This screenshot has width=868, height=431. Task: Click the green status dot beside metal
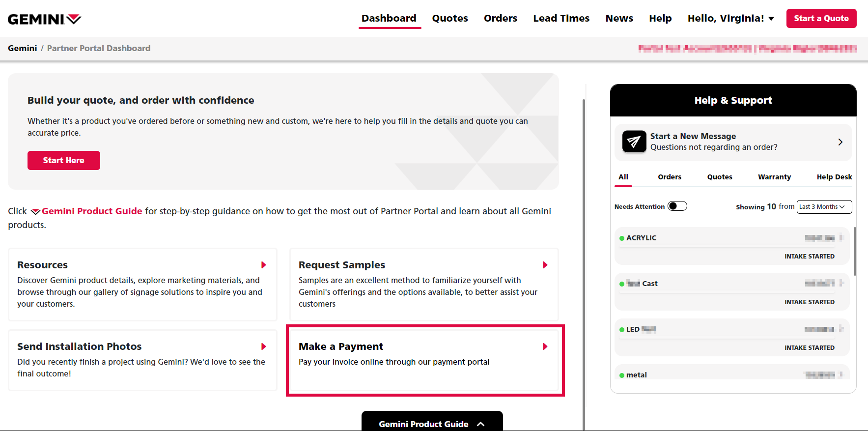(x=622, y=375)
